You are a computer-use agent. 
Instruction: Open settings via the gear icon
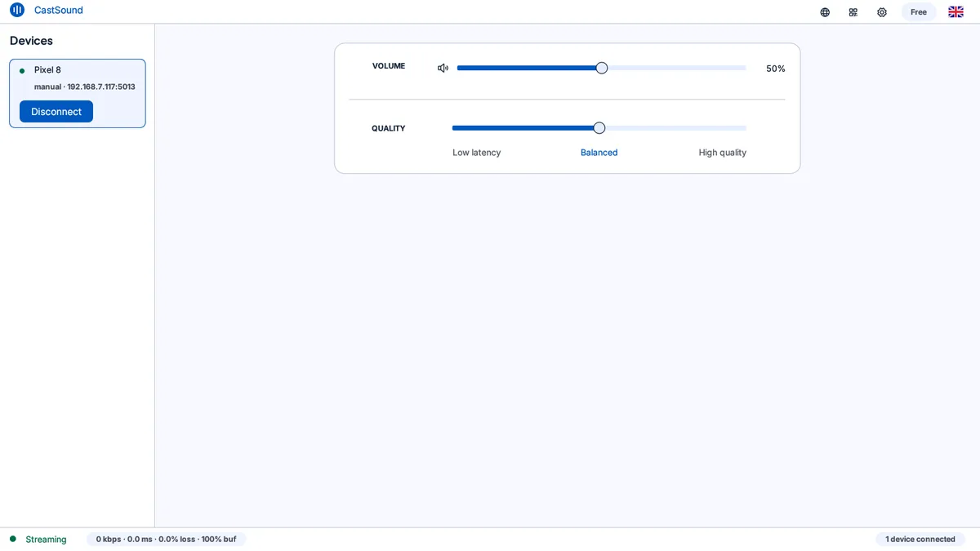882,12
